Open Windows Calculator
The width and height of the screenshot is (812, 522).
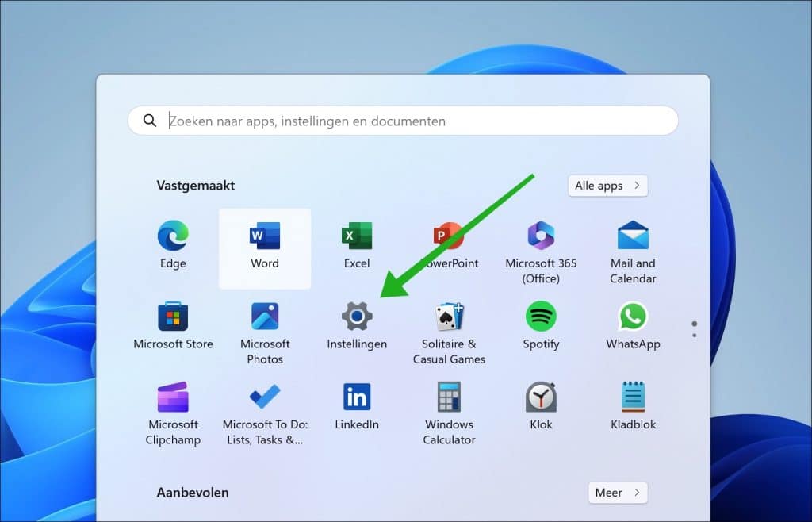tap(449, 397)
